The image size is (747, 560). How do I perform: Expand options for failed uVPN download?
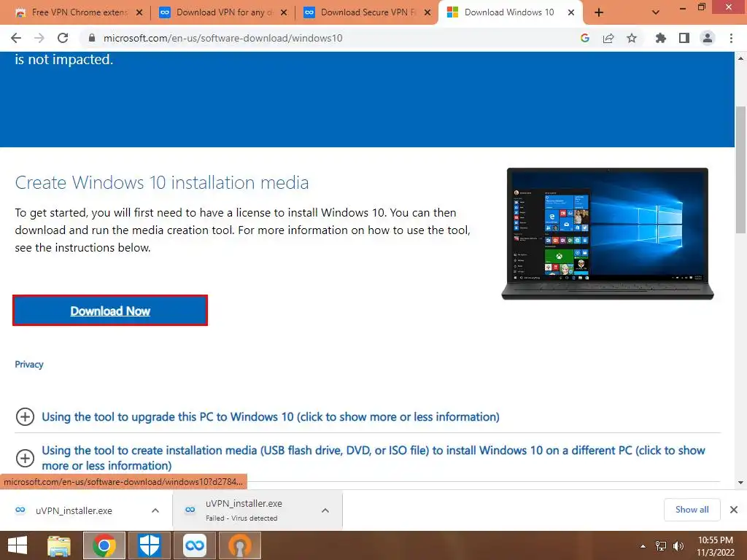tap(325, 510)
